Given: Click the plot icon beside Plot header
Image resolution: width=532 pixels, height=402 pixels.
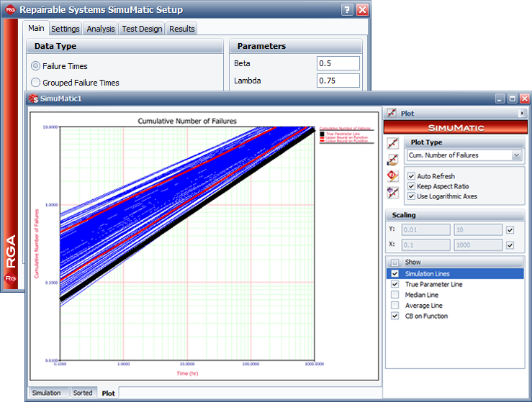Looking at the screenshot, I should coord(392,113).
